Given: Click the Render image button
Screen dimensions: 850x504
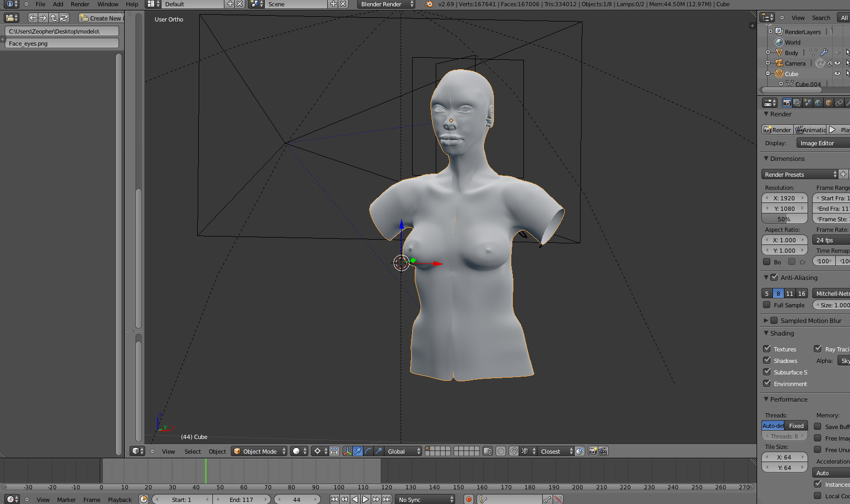Looking at the screenshot, I should click(x=777, y=130).
